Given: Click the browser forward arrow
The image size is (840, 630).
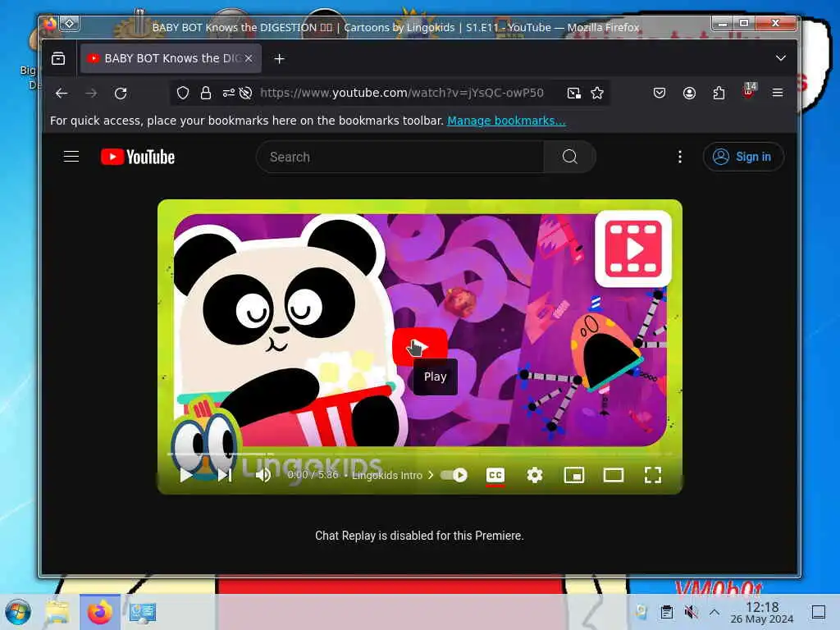Looking at the screenshot, I should (x=91, y=94).
